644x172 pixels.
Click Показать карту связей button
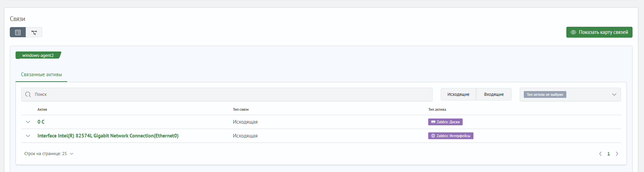pyautogui.click(x=599, y=32)
